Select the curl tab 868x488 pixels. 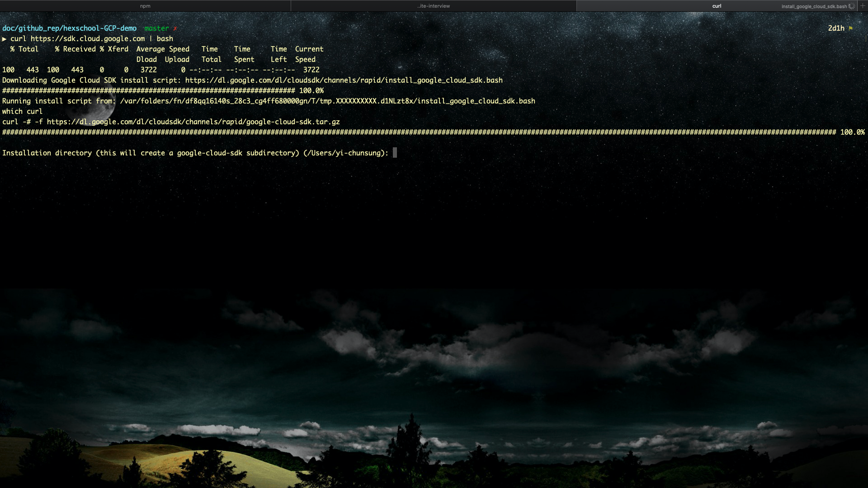(x=717, y=6)
